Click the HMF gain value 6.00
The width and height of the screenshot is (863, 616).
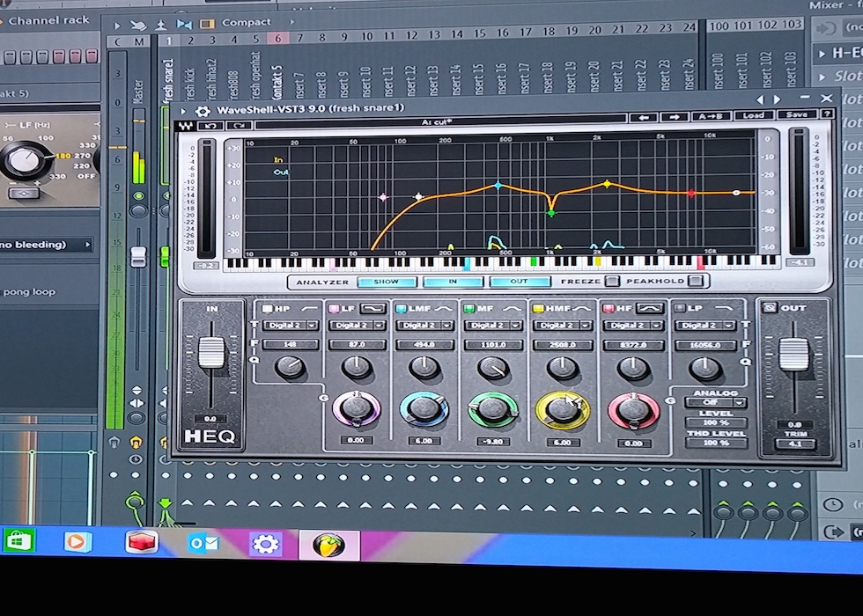[x=562, y=442]
